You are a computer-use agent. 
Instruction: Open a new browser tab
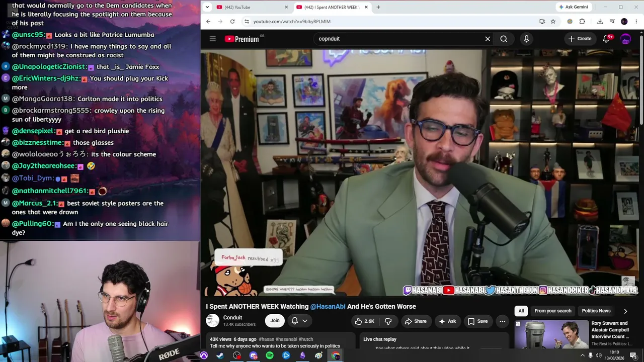[x=378, y=7]
